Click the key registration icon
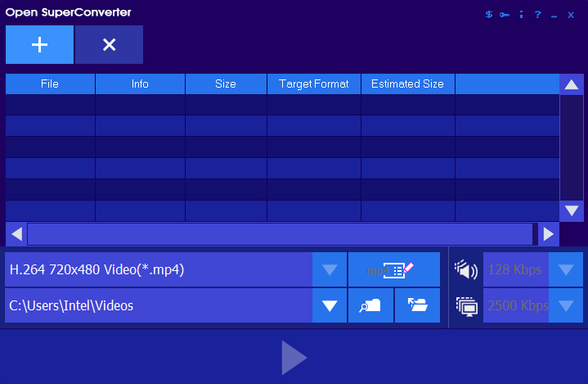 tap(505, 14)
